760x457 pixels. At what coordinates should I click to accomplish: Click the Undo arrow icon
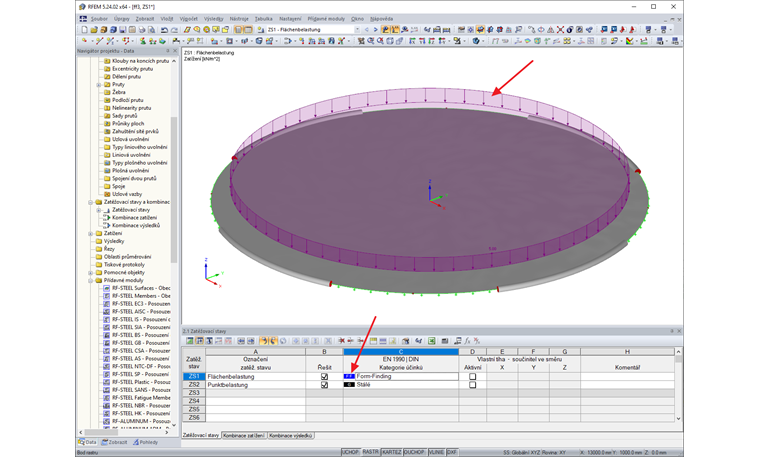(164, 30)
